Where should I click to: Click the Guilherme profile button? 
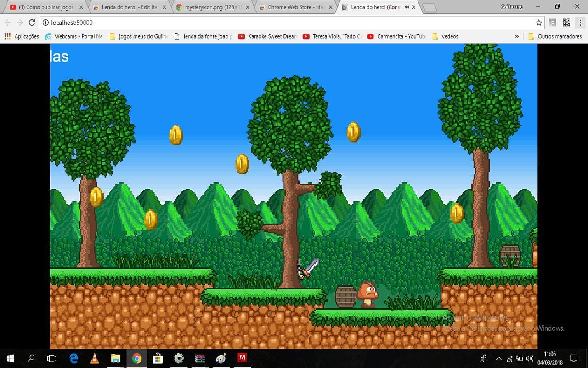(512, 6)
